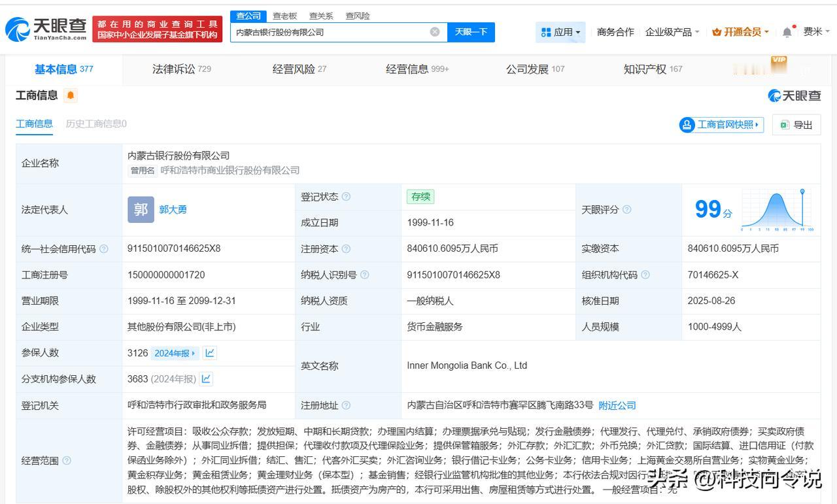Click the orange alert bell beside 工商信息
The image size is (837, 504).
(71, 95)
